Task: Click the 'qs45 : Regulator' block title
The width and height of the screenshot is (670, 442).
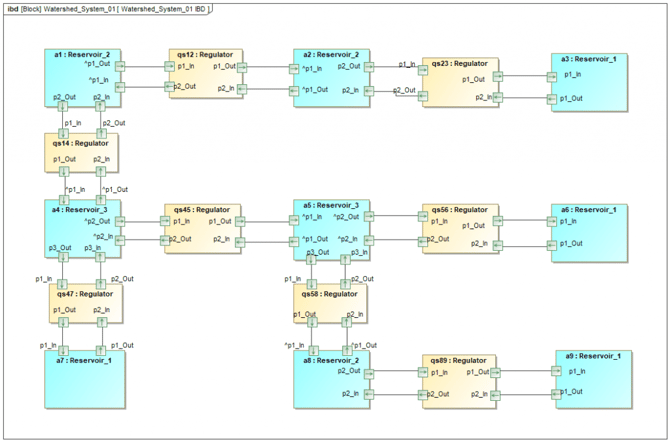Action: pos(202,210)
